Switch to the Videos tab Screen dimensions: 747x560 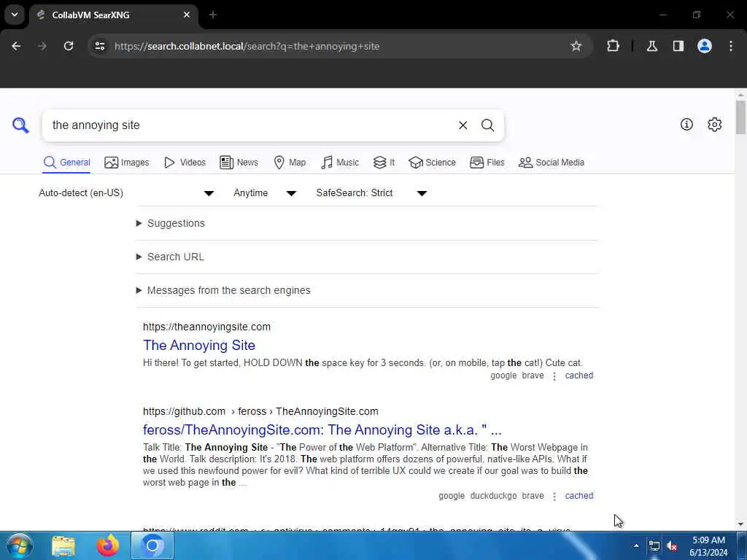pyautogui.click(x=185, y=163)
